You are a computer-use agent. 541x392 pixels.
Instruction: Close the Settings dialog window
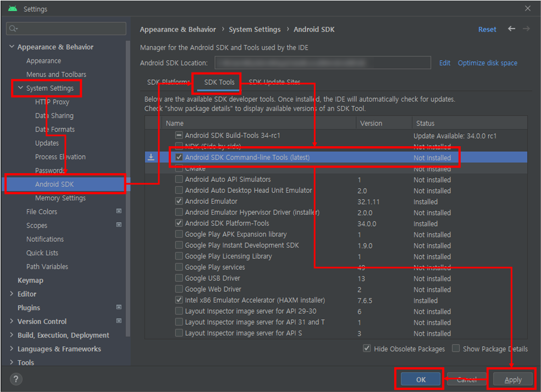(x=528, y=8)
